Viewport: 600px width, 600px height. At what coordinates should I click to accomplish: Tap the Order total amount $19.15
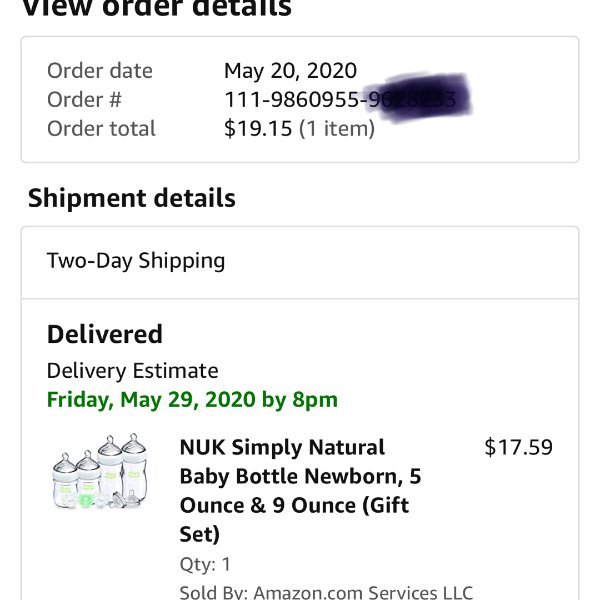click(x=258, y=128)
